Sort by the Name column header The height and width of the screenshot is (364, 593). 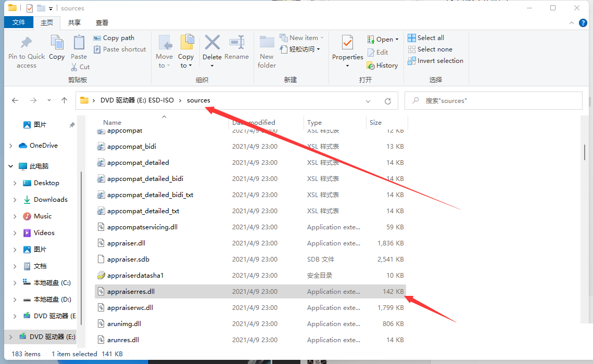[112, 122]
